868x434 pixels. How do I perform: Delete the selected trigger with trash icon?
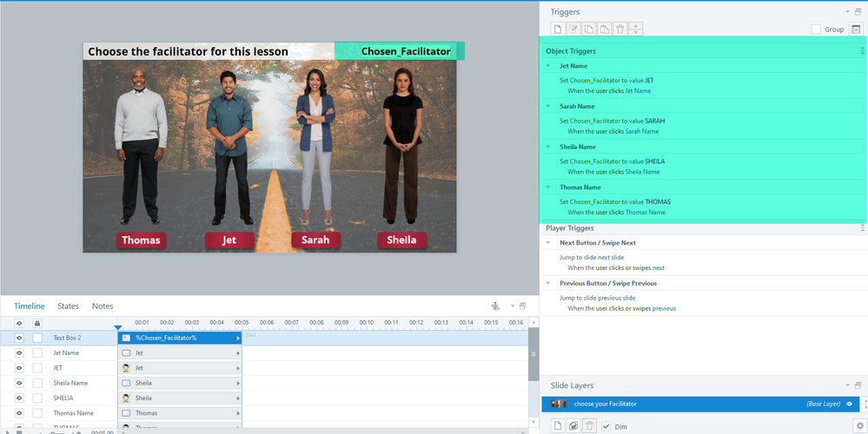click(620, 29)
